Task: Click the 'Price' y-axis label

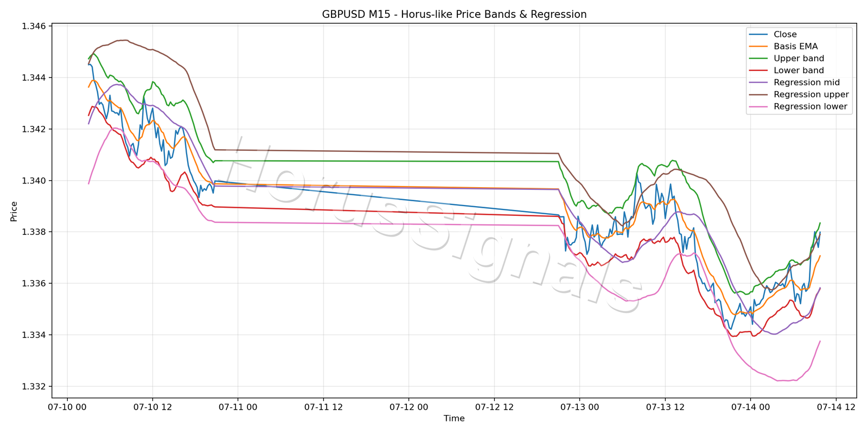Action: coord(14,212)
